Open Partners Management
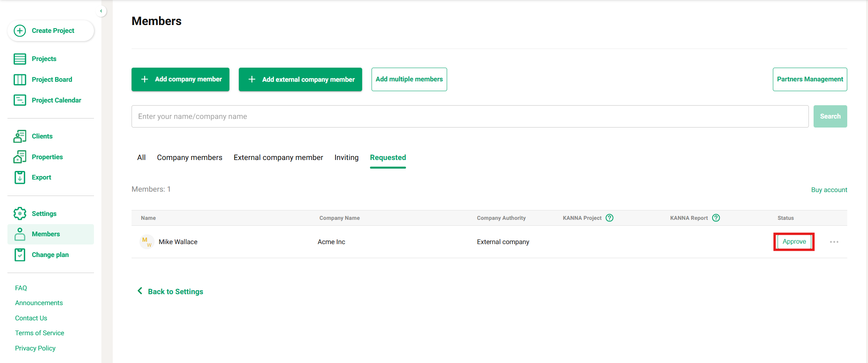 tap(810, 79)
